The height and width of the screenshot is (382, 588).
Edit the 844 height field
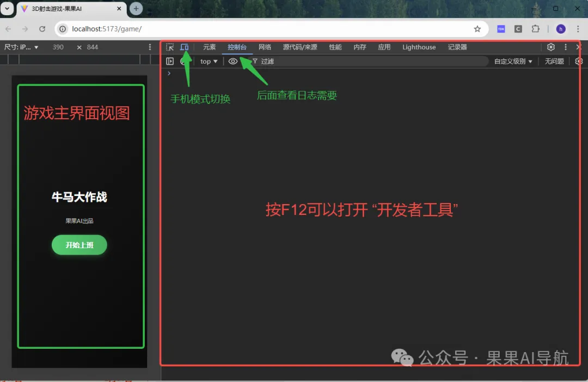[x=92, y=47]
